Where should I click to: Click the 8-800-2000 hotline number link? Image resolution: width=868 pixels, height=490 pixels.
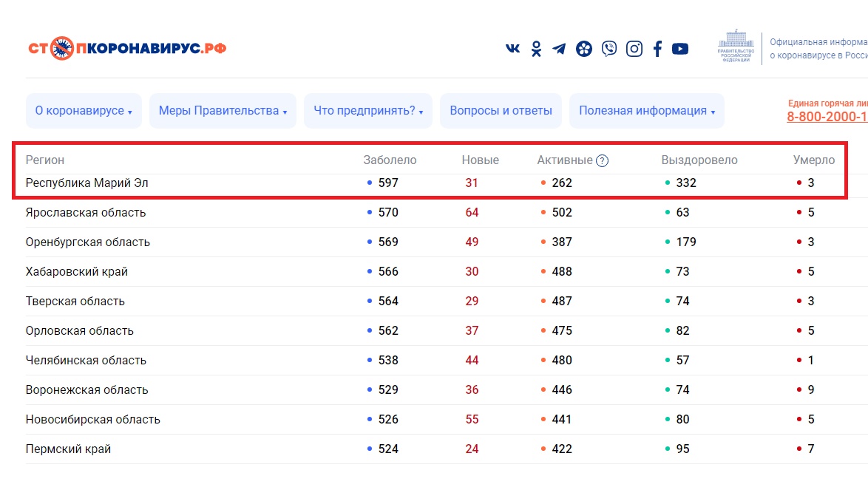[827, 117]
